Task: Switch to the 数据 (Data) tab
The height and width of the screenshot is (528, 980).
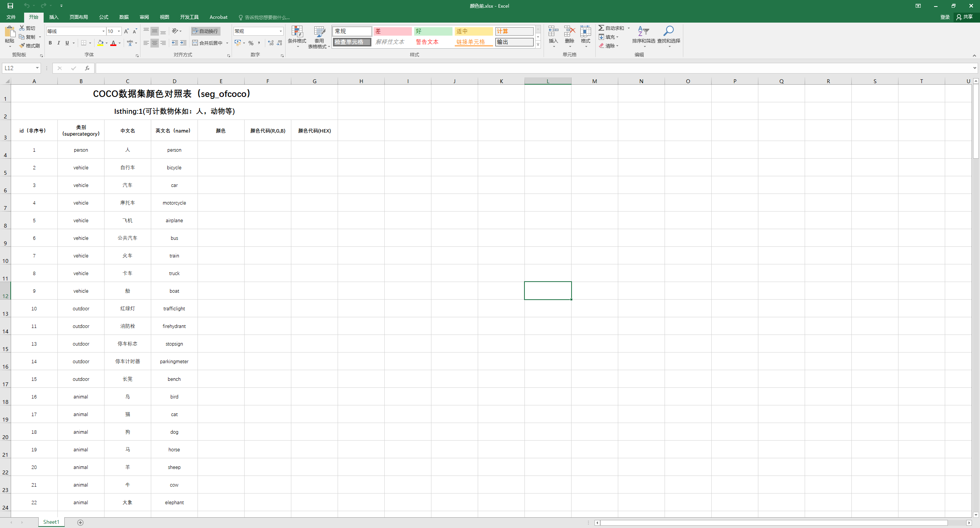Action: pos(124,17)
